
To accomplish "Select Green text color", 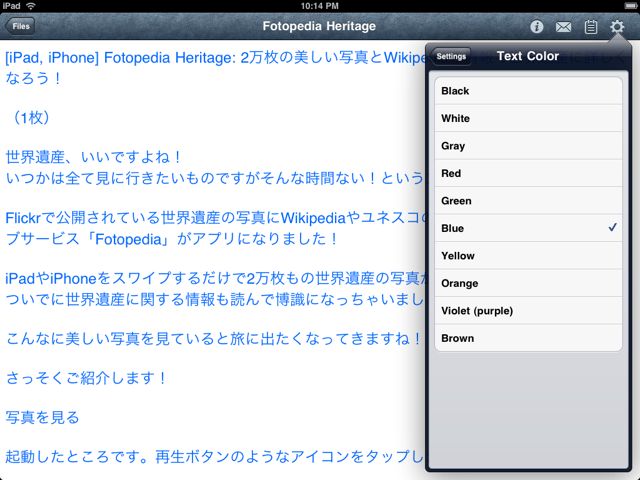I will pyautogui.click(x=528, y=201).
